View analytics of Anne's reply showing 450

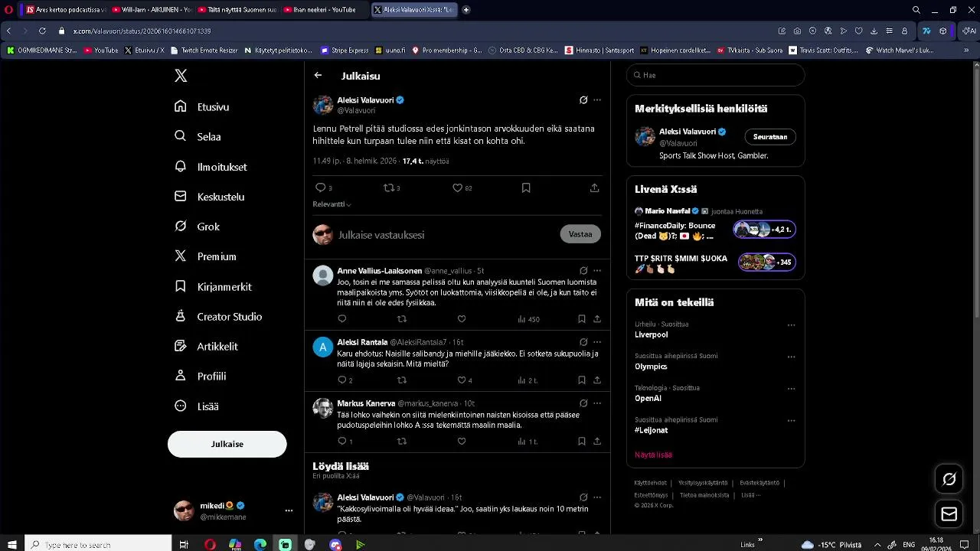(528, 319)
